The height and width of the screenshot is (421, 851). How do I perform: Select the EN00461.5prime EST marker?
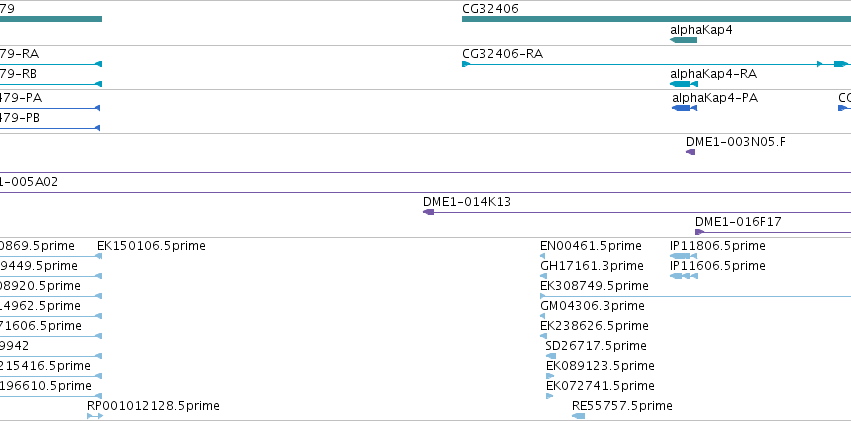click(x=543, y=256)
